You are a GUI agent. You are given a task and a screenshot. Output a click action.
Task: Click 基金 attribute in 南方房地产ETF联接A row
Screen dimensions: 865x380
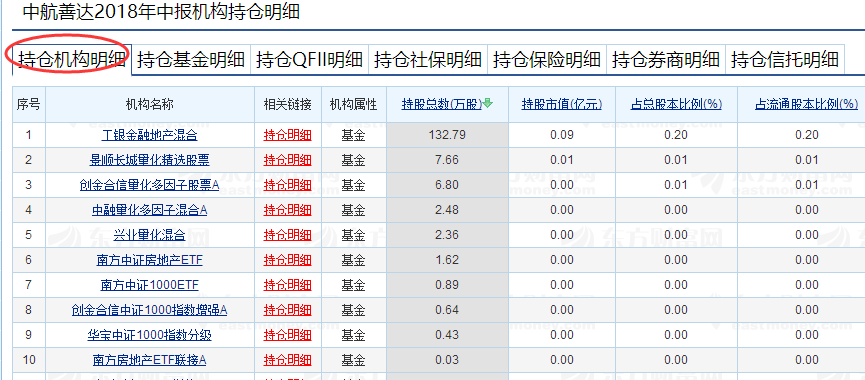coord(354,360)
